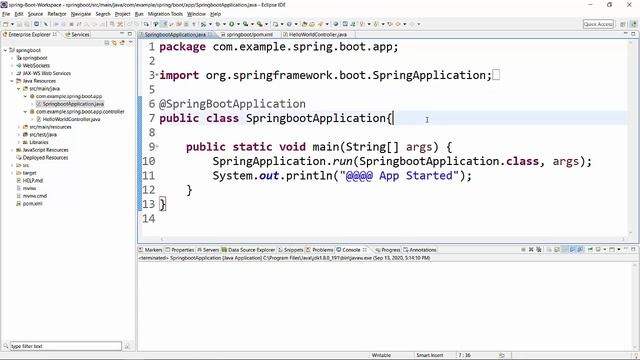Click the Previous Annotation toolbar icon
This screenshot has width=640, height=360.
point(376,24)
